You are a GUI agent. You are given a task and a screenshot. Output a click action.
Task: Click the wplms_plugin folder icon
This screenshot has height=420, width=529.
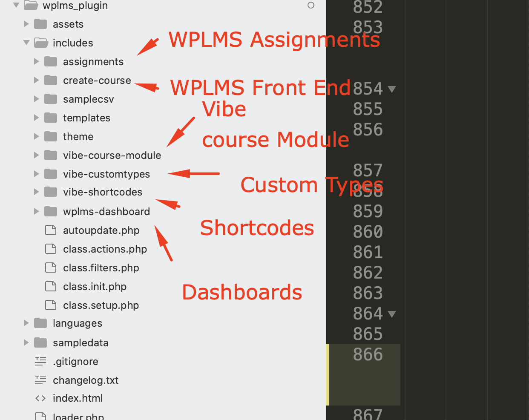[31, 5]
